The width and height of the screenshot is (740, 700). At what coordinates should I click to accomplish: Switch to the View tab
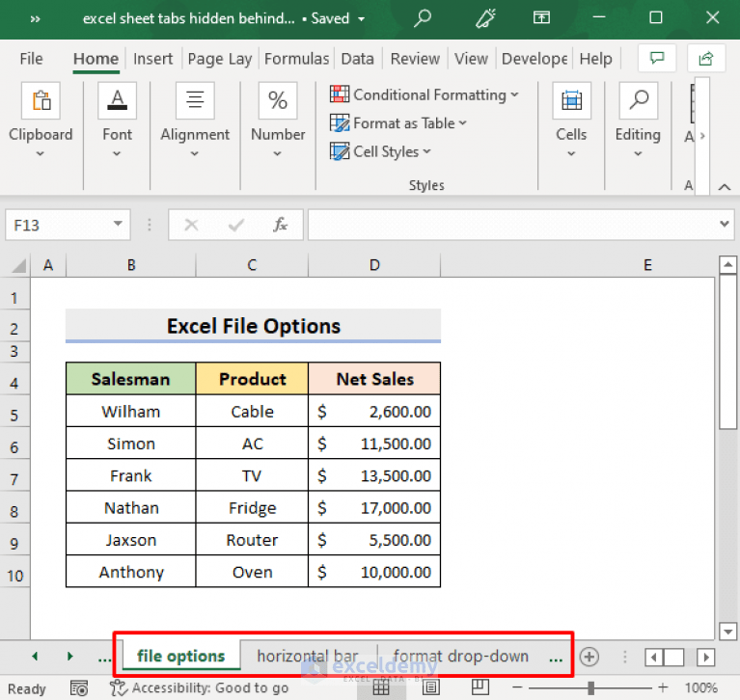tap(471, 59)
